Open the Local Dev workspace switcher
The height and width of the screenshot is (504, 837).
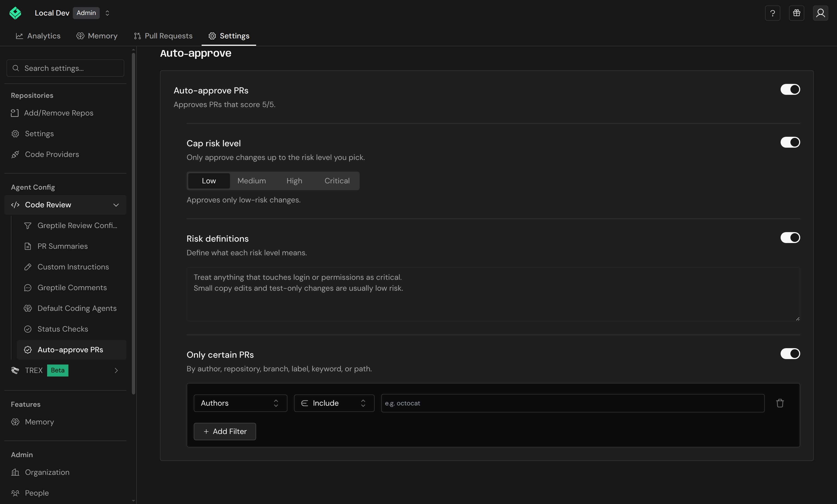click(107, 13)
